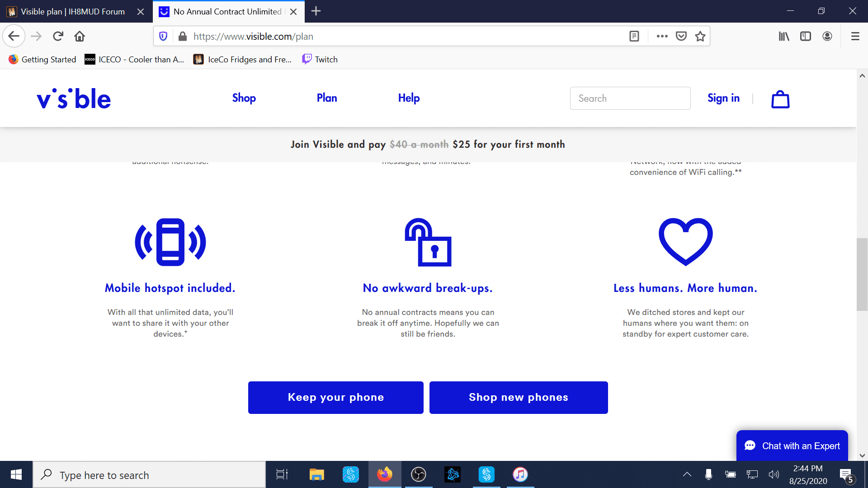The width and height of the screenshot is (868, 488).
Task: Click Mobile hotspot included heading
Action: [x=170, y=288]
